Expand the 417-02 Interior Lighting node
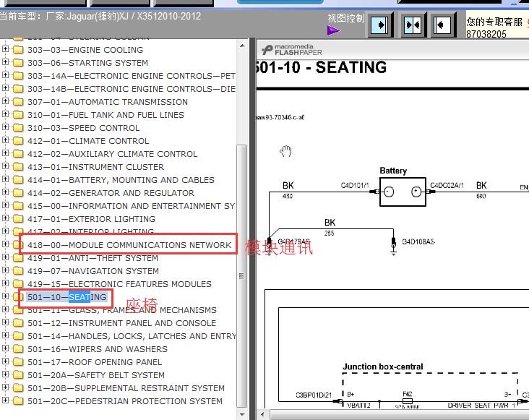This screenshot has height=420, width=529. point(5,231)
